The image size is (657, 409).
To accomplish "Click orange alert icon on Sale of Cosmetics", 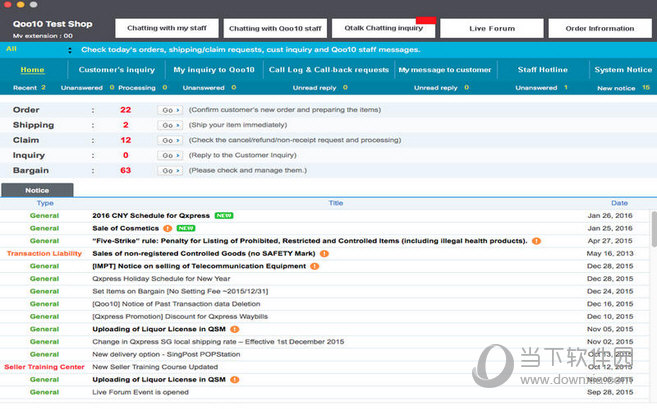I will [x=168, y=228].
